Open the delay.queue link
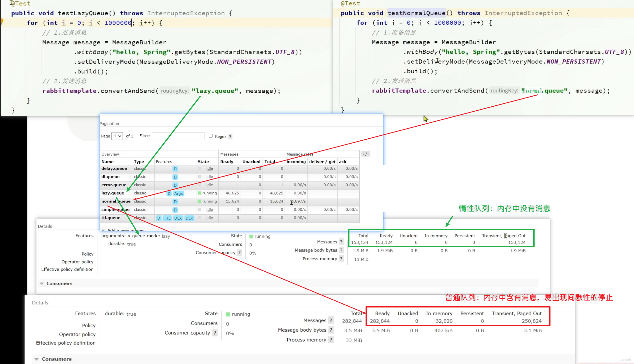The width and height of the screenshot is (634, 364). [x=114, y=168]
